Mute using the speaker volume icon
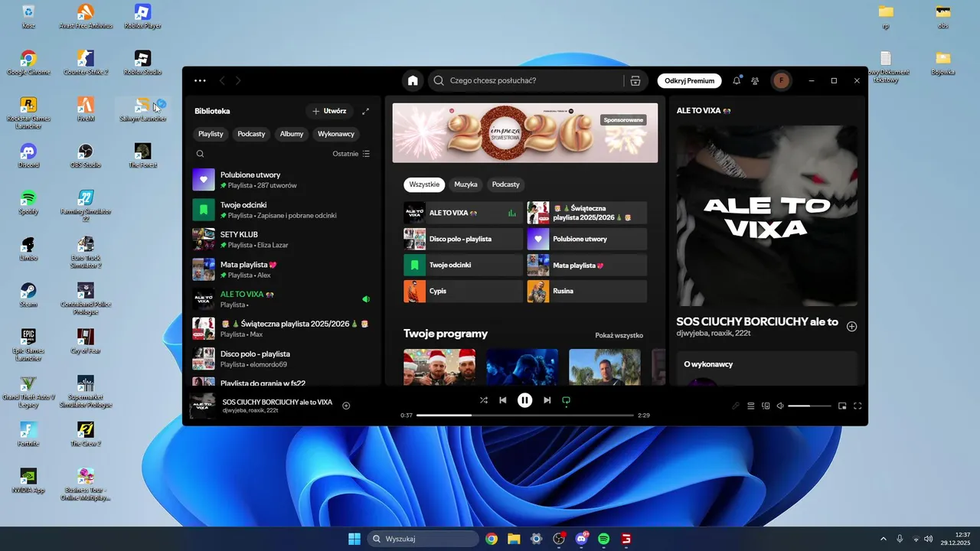The image size is (980, 551). [780, 406]
